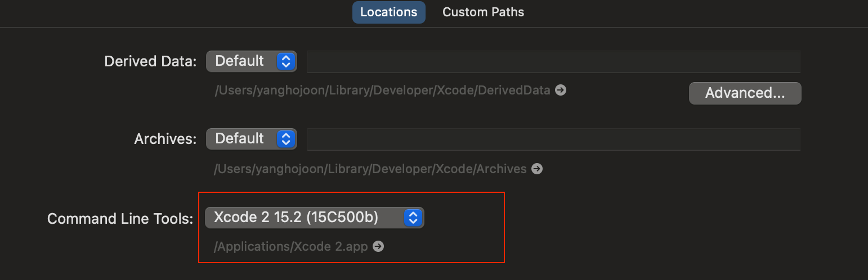Click the Derived Data label
868x280 pixels.
coord(150,61)
